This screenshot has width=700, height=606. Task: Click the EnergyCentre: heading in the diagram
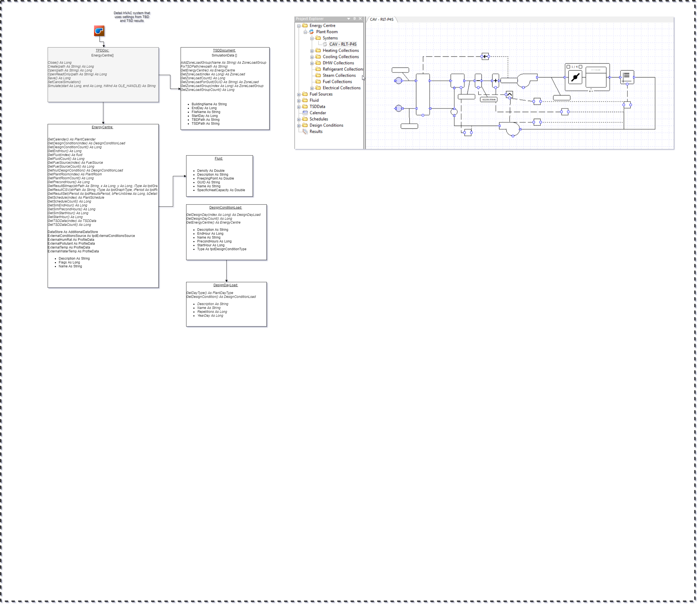[x=102, y=127]
